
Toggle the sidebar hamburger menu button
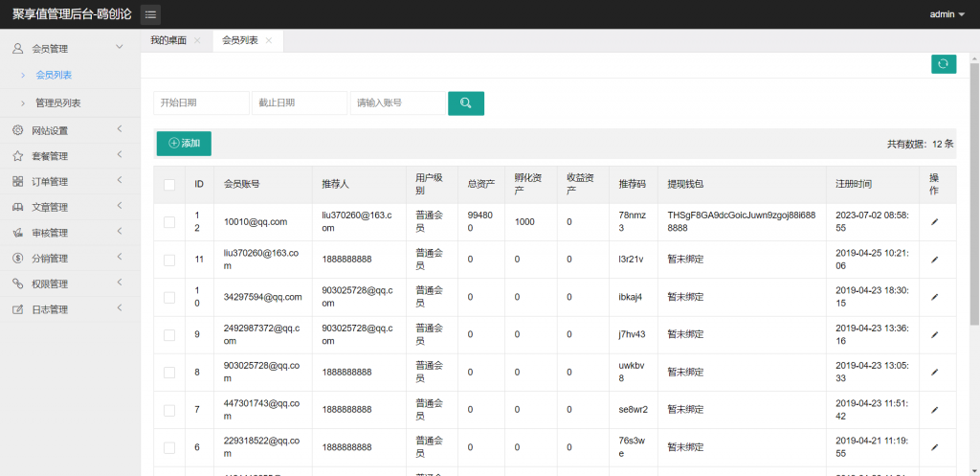pyautogui.click(x=150, y=14)
